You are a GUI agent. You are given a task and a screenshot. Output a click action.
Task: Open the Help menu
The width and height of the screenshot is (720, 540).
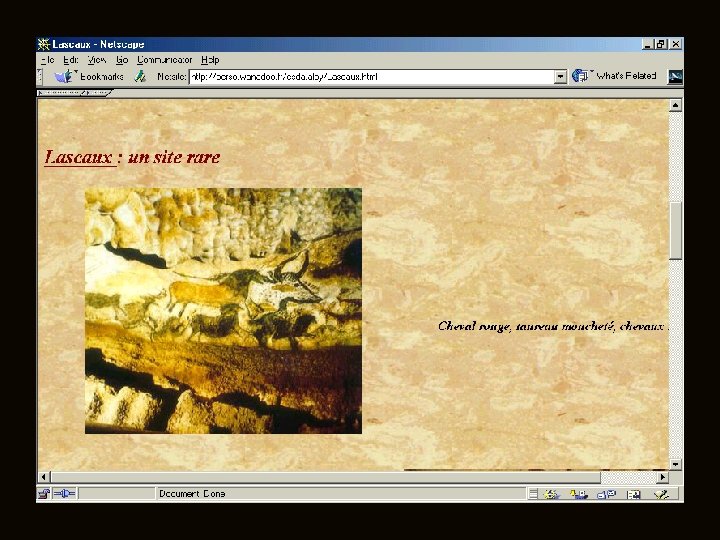[x=210, y=60]
